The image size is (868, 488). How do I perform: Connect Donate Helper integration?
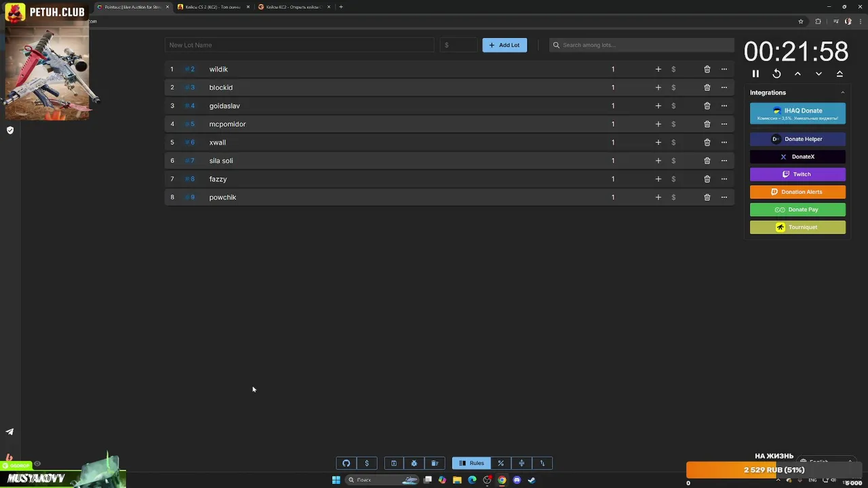point(797,139)
